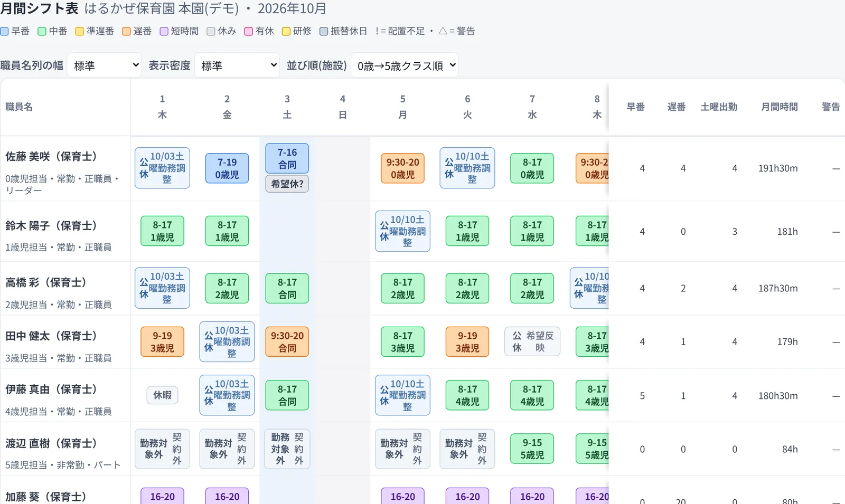The width and height of the screenshot is (845, 504).
Task: Click the 準遅番 yellow legend swatch
Action: click(80, 31)
